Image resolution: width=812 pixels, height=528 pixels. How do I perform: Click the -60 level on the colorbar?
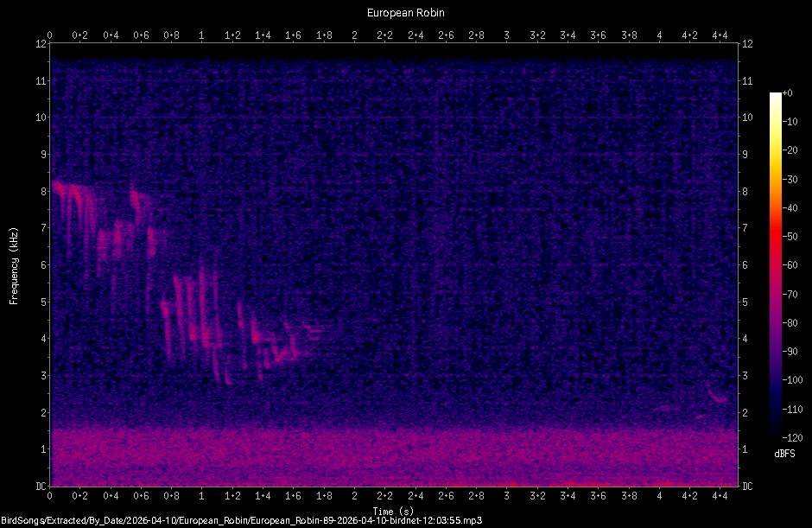pyautogui.click(x=791, y=265)
